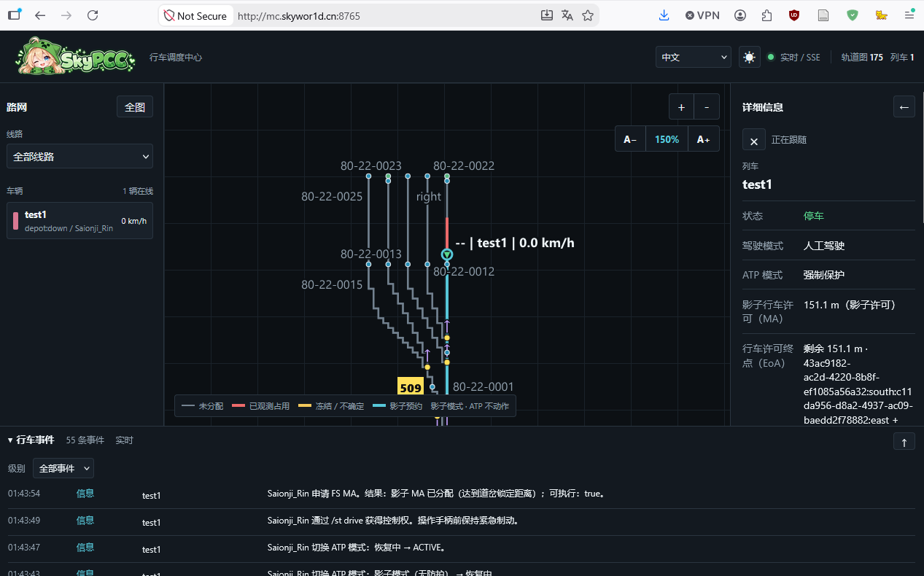Collapse the 行车事件 events section
Image resolution: width=924 pixels, height=576 pixels.
(x=31, y=440)
